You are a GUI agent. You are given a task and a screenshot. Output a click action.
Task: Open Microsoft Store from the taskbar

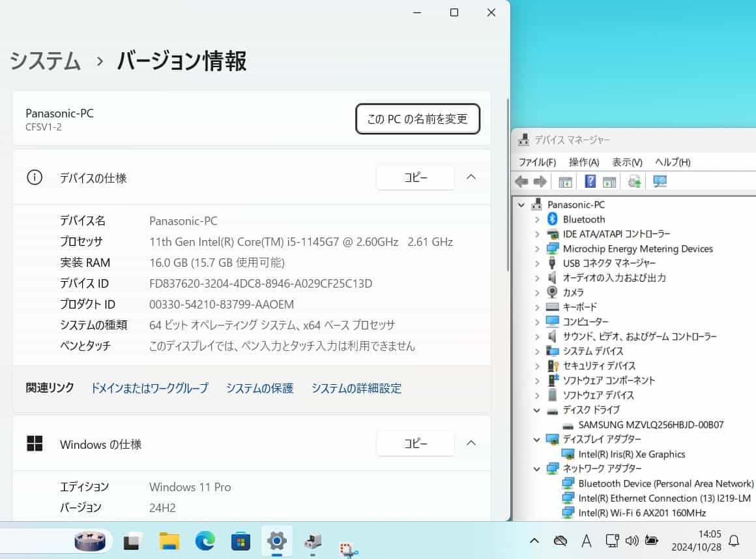240,541
